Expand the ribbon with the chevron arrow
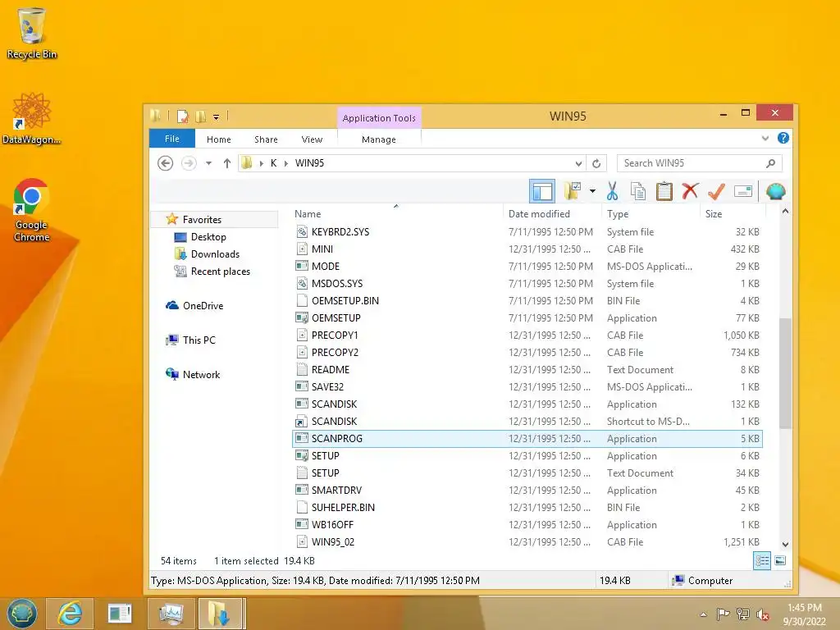This screenshot has width=840, height=630. (765, 138)
